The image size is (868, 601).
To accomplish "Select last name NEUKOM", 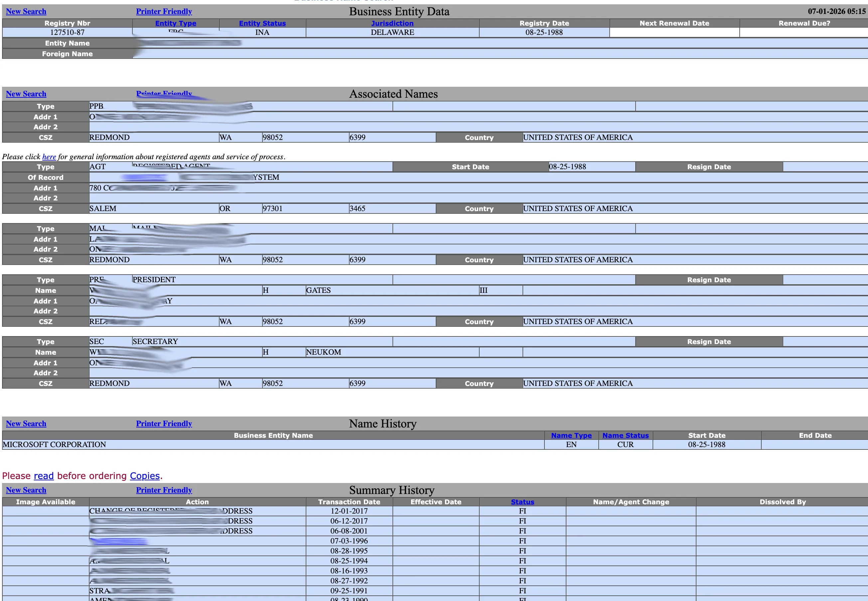I will (x=324, y=352).
